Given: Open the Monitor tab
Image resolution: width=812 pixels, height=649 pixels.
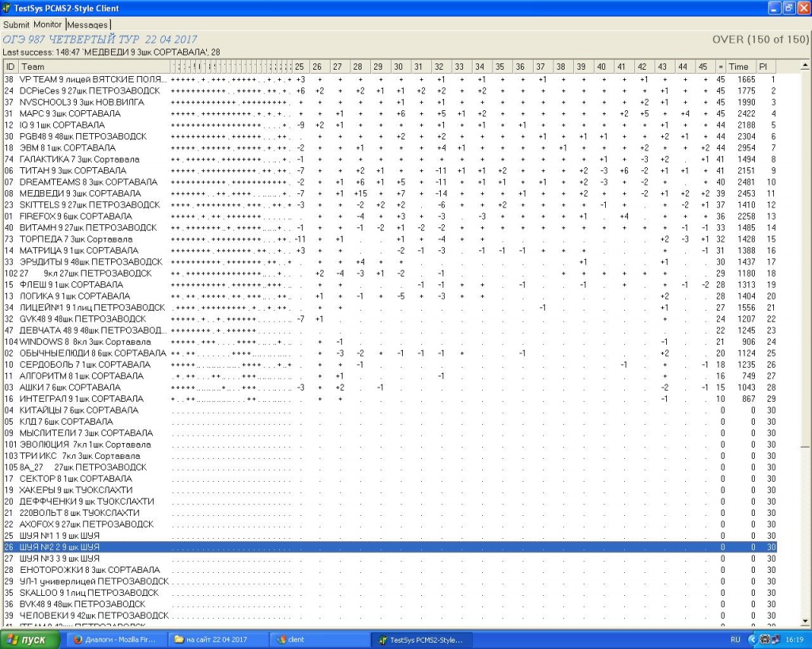Looking at the screenshot, I should [48, 25].
